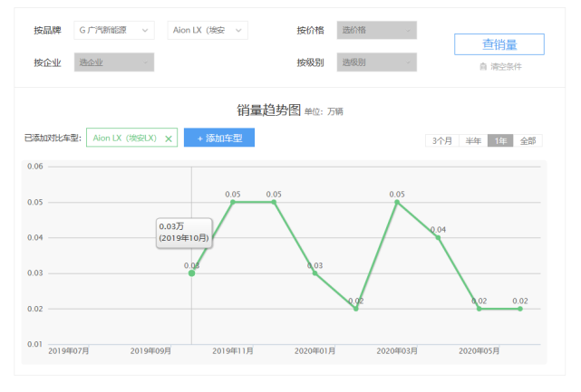
Task: Open the 选级别 class dropdown
Action: [x=376, y=62]
